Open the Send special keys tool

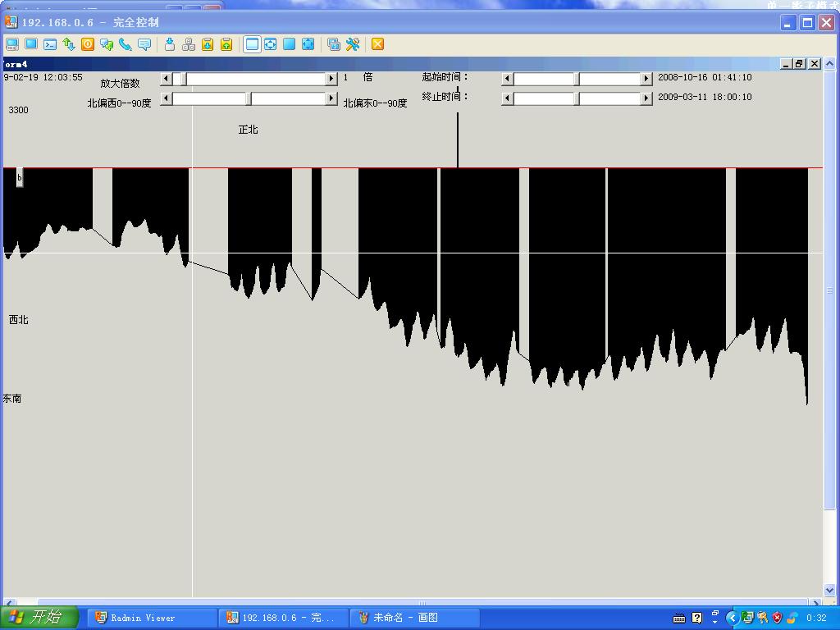pos(189,44)
